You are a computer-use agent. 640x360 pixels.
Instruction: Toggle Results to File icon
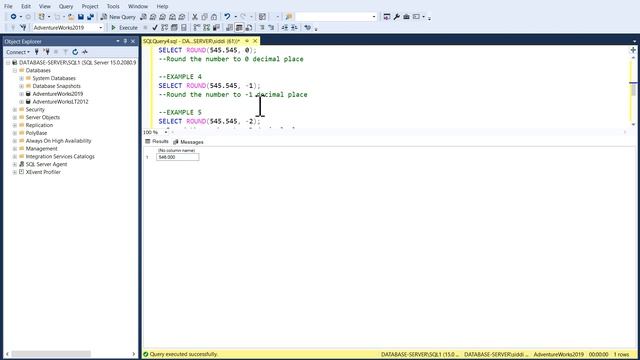tap(249, 27)
